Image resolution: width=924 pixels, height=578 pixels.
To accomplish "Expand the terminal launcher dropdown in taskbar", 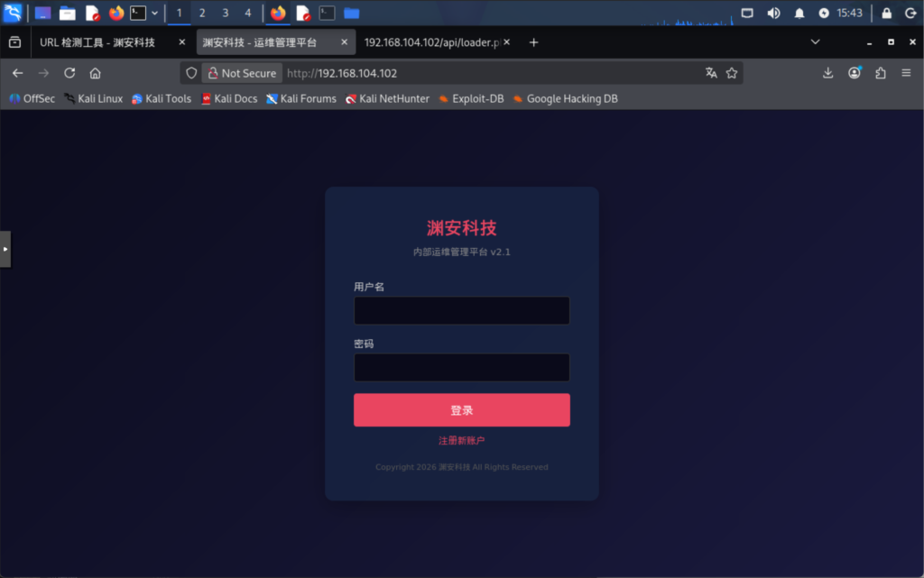I will click(154, 12).
